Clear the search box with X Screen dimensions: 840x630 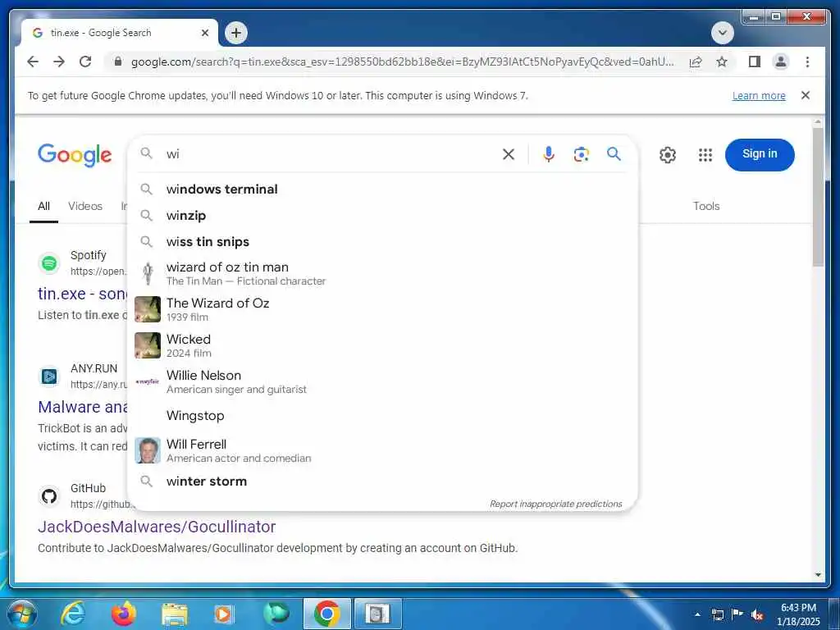pos(509,154)
